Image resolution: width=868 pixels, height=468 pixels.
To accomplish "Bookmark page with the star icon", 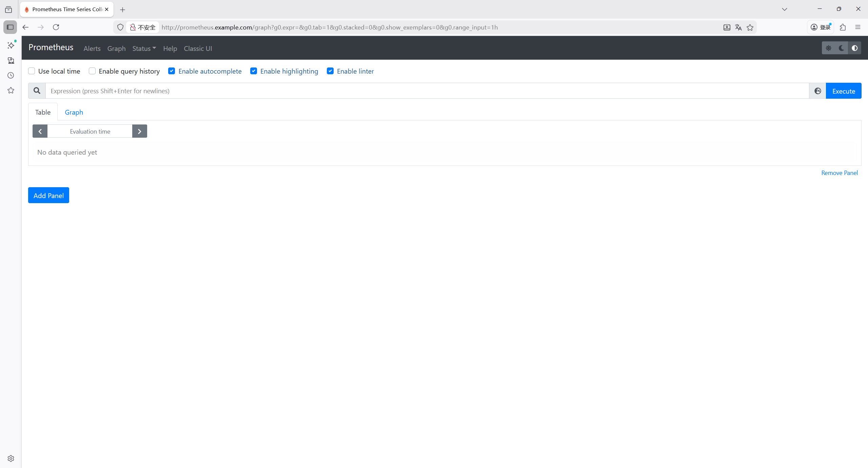I will tap(750, 27).
